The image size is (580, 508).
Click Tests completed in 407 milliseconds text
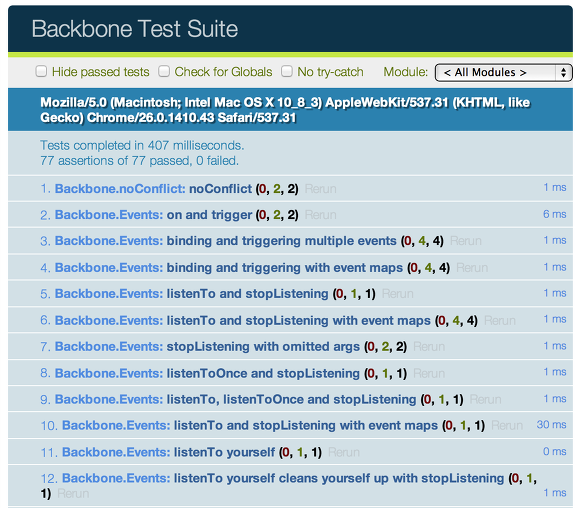pyautogui.click(x=142, y=145)
